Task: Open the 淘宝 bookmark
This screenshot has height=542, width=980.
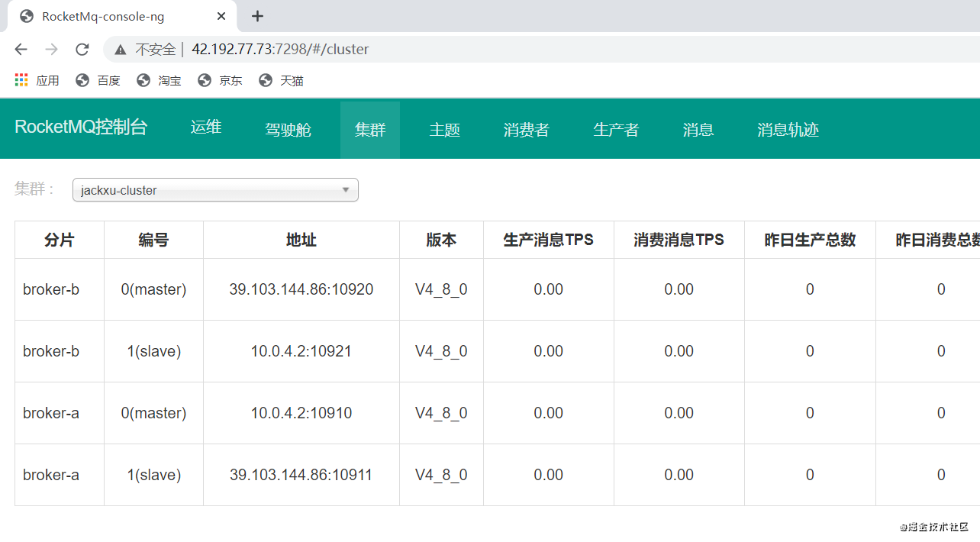Action: (x=159, y=80)
